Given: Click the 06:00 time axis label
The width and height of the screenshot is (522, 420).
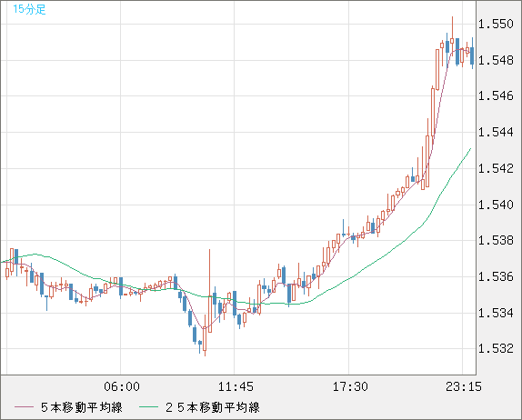Looking at the screenshot, I should 122,386.
